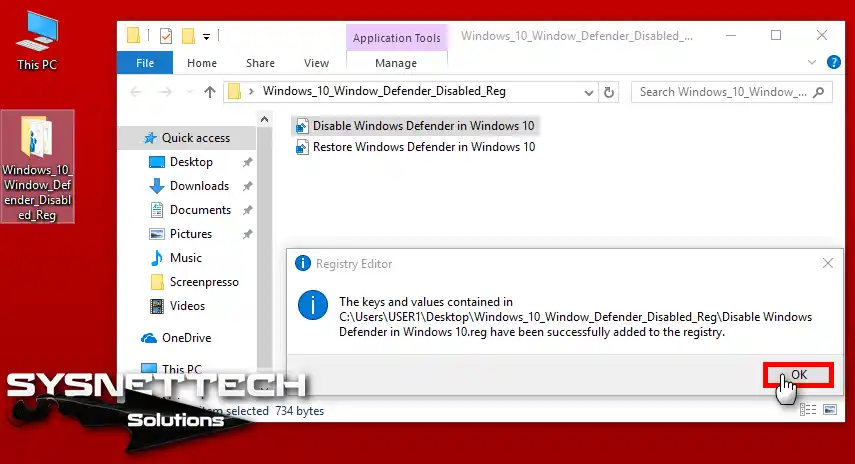Go up one folder level
This screenshot has height=464, width=855.
coord(210,92)
